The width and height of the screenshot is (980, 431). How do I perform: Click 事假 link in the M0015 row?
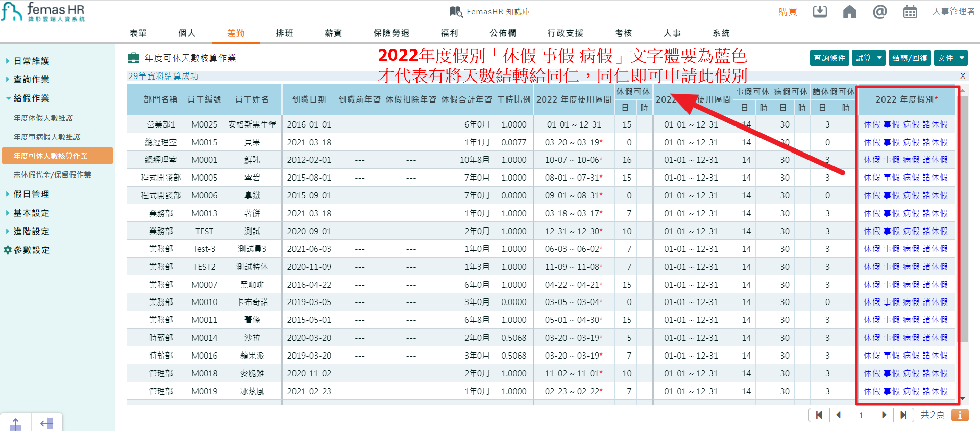point(892,142)
